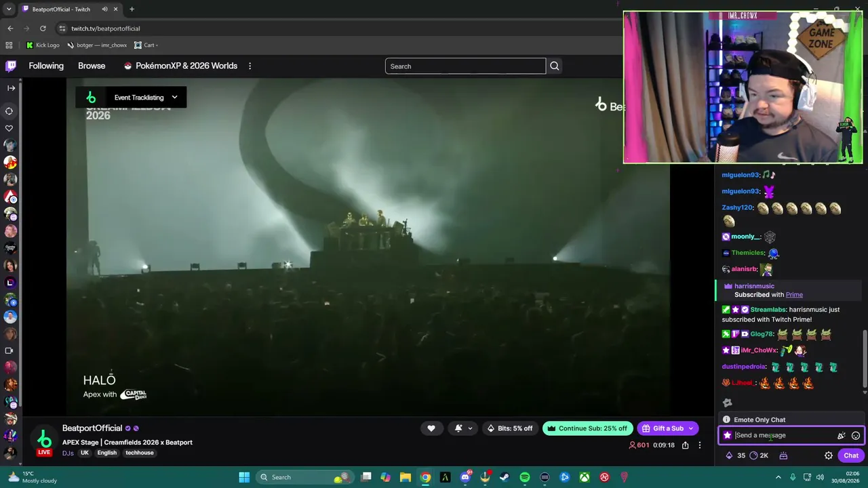Screen dimensions: 868x488
Task: Select the English tag
Action: (106, 453)
